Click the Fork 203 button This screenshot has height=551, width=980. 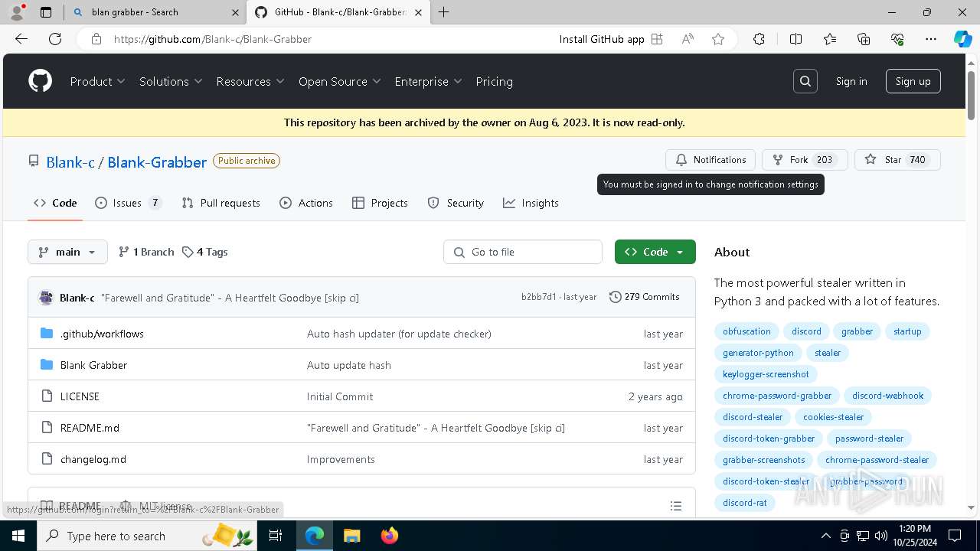805,160
